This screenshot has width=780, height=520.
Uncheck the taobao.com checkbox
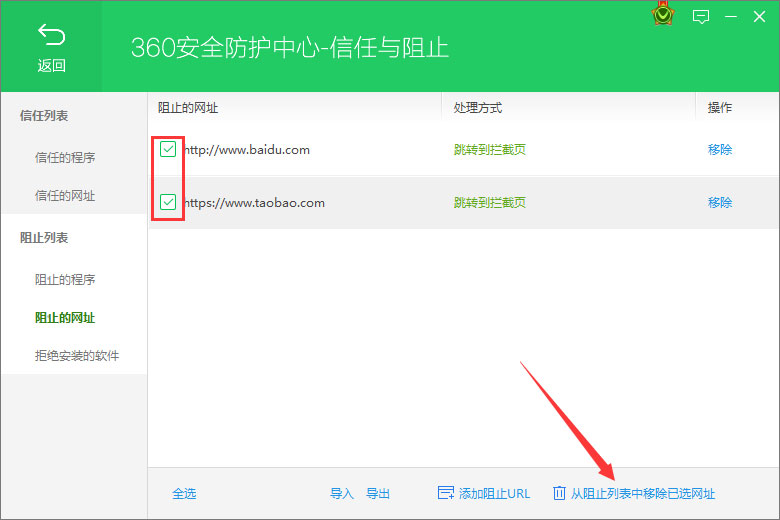[x=168, y=202]
